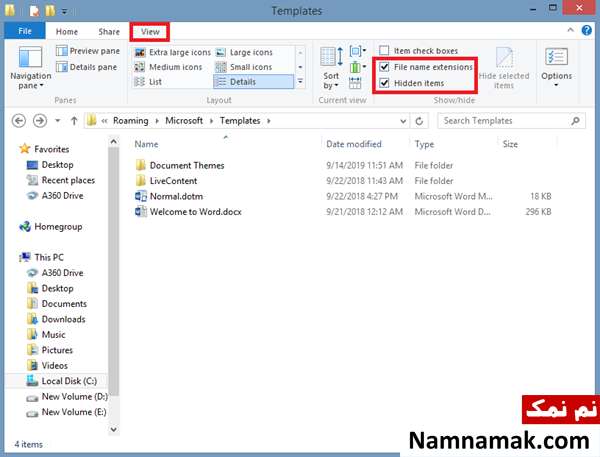Switch to the Share tab
This screenshot has width=600, height=457.
[109, 32]
